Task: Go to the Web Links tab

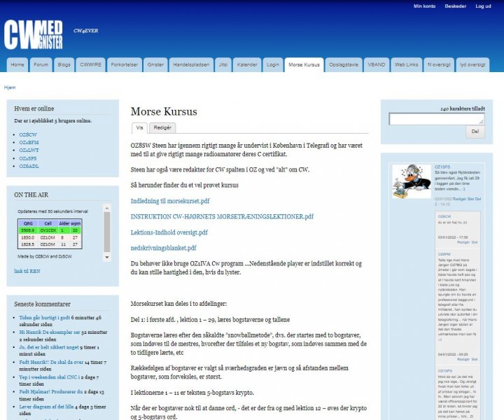Action: pyautogui.click(x=406, y=65)
